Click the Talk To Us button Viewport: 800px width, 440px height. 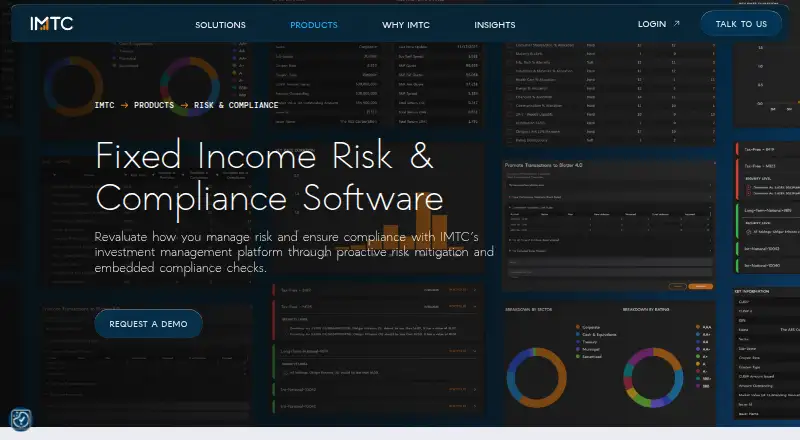[x=741, y=24]
